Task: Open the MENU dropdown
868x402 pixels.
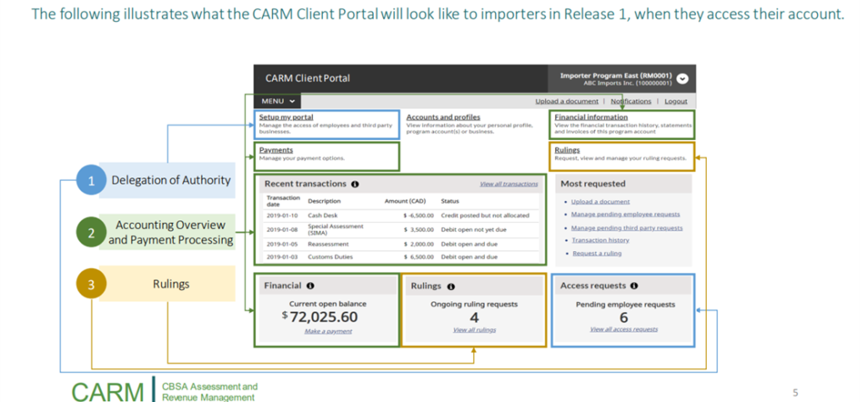Action: coord(279,101)
